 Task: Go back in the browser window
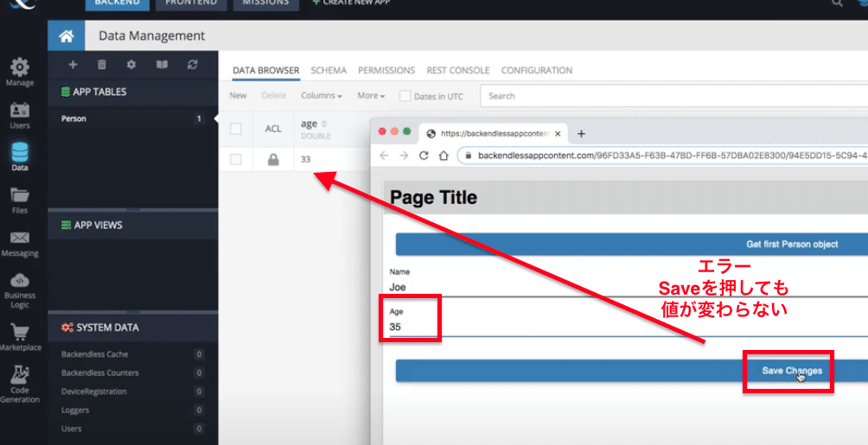click(384, 156)
